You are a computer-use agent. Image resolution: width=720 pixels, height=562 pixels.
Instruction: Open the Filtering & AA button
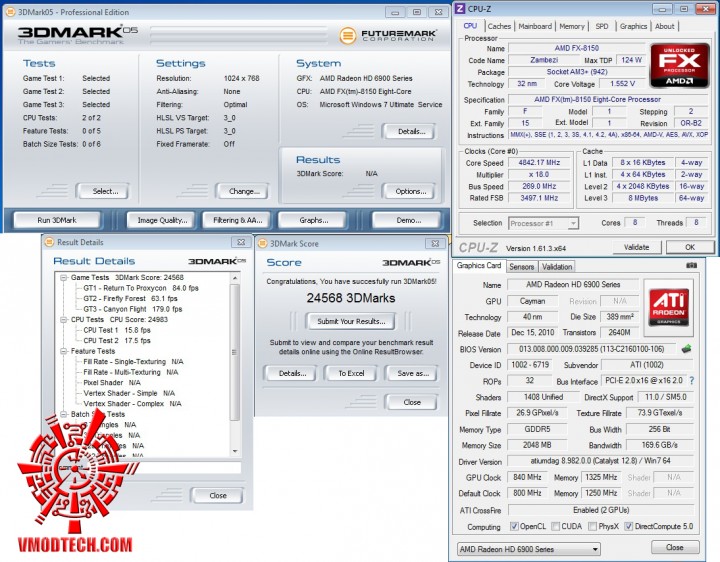[x=237, y=220]
